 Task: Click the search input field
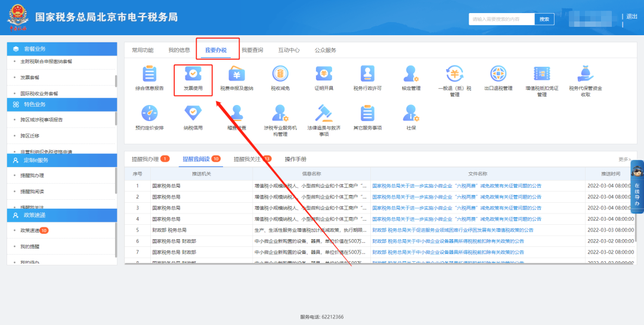click(x=501, y=19)
